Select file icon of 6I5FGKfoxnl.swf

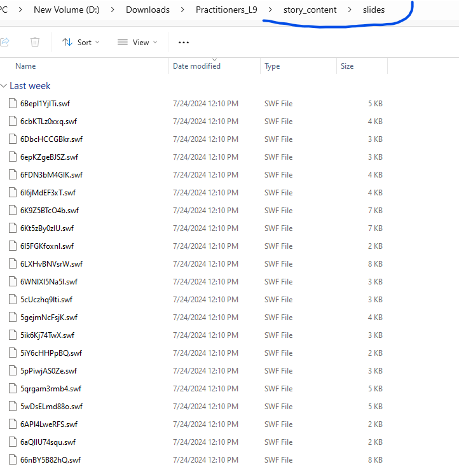[x=13, y=246]
